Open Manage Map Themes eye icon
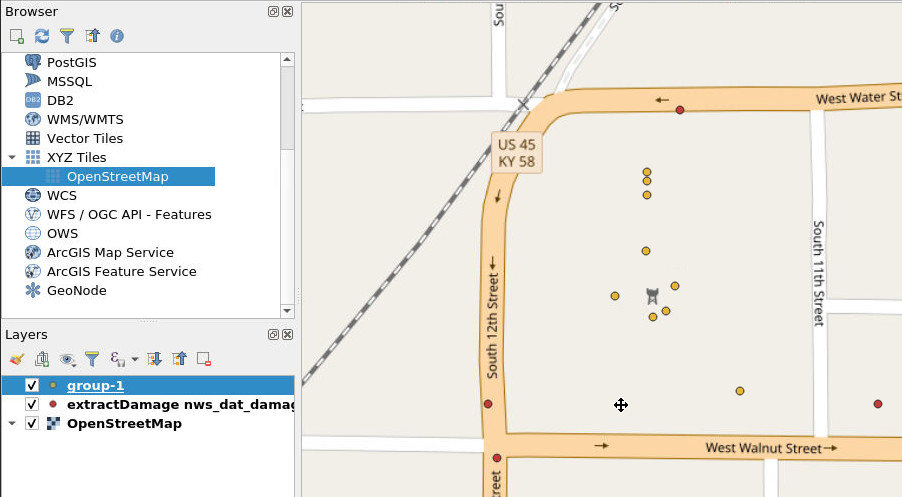The height and width of the screenshot is (497, 902). point(68,358)
